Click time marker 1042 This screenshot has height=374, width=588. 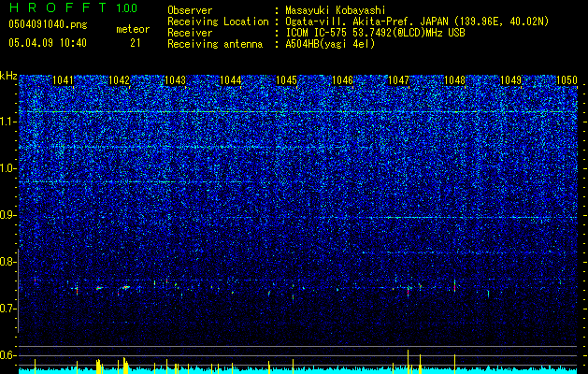pos(119,80)
